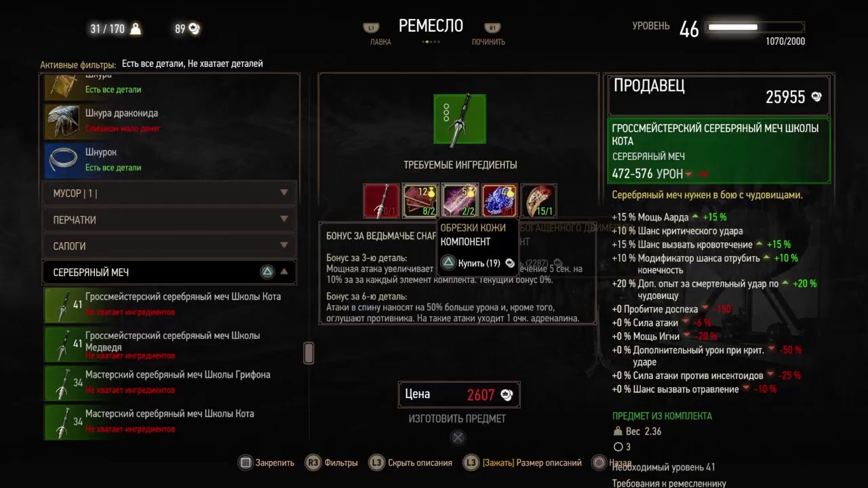Screen dimensions: 868x488
Task: Click the Изготовить предмет button
Action: pos(457,419)
